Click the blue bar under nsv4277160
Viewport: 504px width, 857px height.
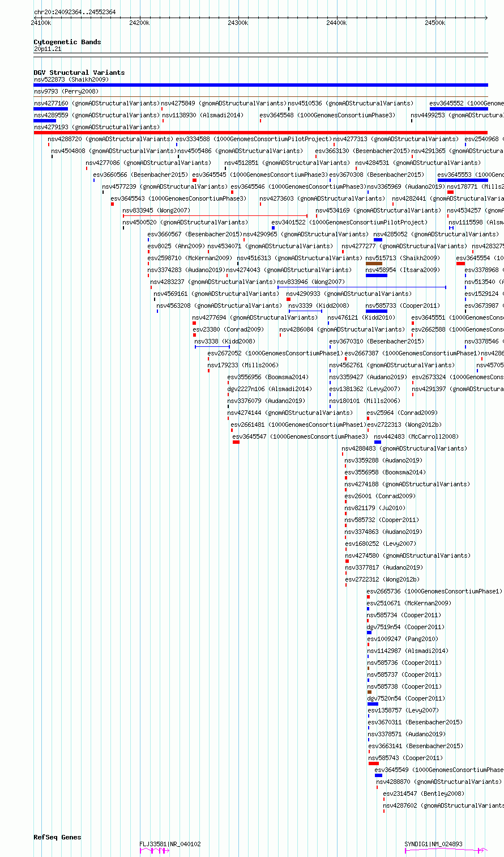(51, 109)
